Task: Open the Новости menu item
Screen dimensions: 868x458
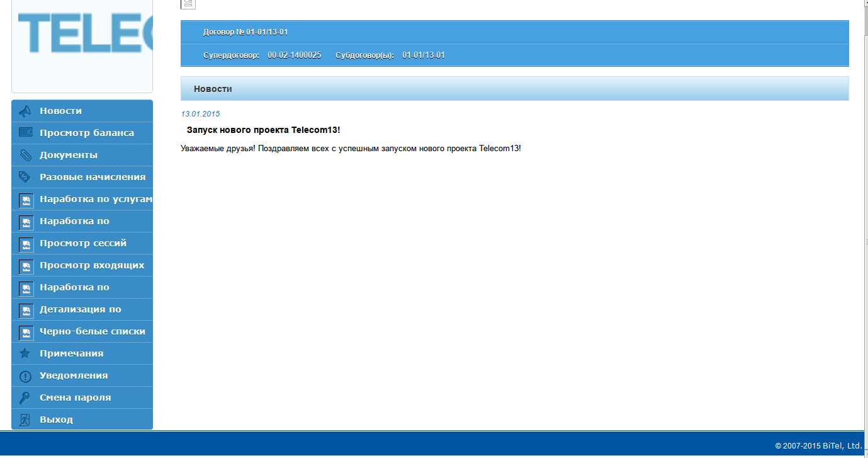Action: click(x=82, y=111)
